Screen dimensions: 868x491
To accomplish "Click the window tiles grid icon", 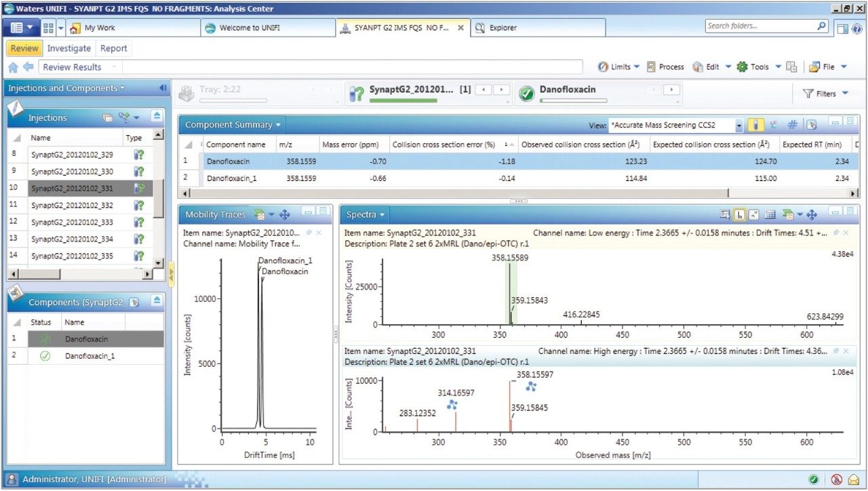I will click(x=48, y=28).
